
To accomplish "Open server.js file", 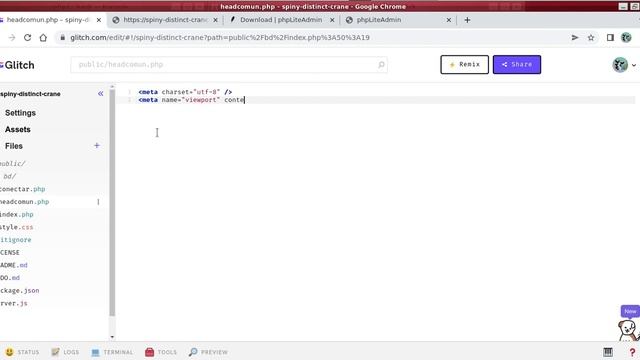I will tap(14, 303).
